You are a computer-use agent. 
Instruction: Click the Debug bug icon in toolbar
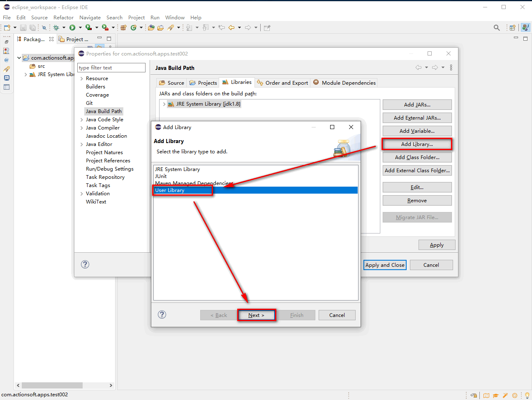pyautogui.click(x=56, y=28)
